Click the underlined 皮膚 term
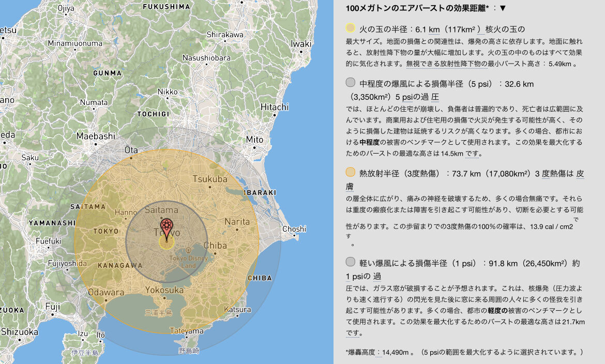The image size is (605, 364). coord(580,174)
